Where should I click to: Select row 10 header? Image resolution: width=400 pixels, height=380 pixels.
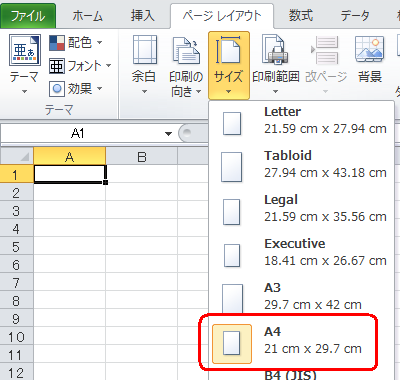click(x=17, y=336)
